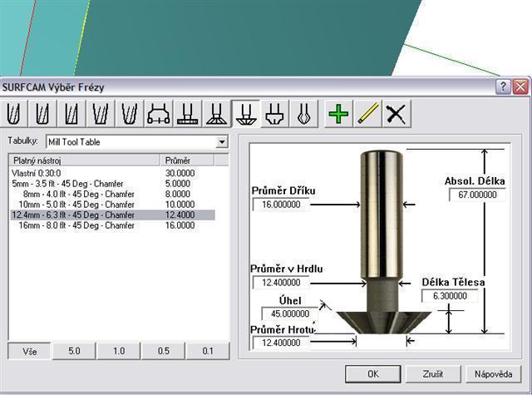Toggle the 0.1 filter button
The height and width of the screenshot is (395, 532).
208,351
